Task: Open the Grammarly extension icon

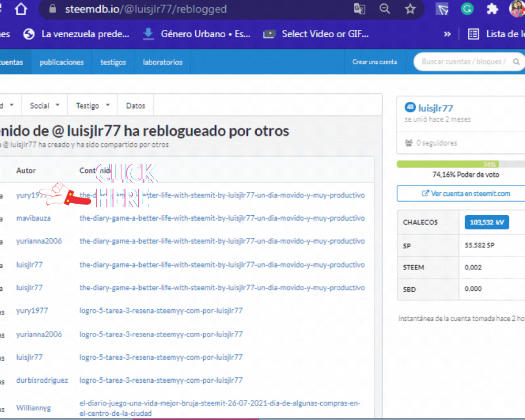Action: 467,9
